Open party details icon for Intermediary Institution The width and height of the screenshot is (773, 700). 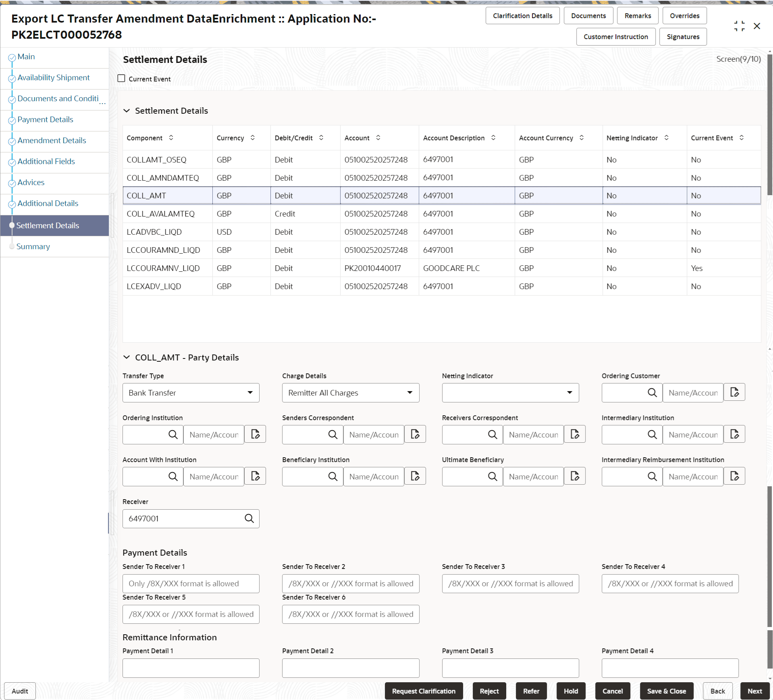tap(734, 434)
